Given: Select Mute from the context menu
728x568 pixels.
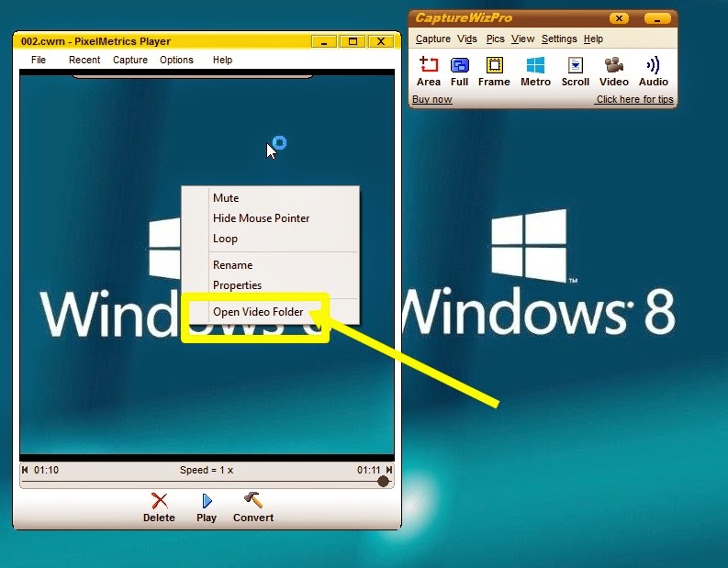Looking at the screenshot, I should (270, 197).
